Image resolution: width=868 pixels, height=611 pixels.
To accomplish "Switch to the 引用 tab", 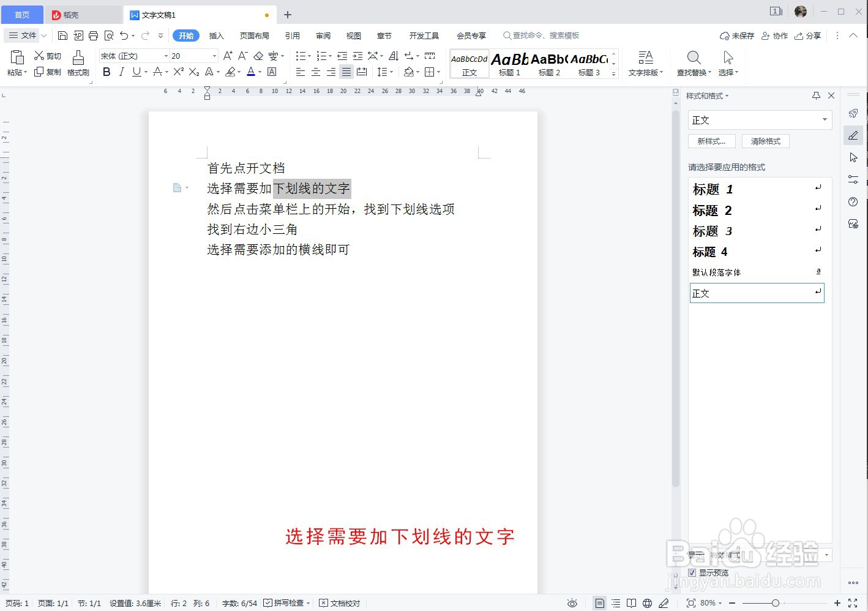I will 293,36.
